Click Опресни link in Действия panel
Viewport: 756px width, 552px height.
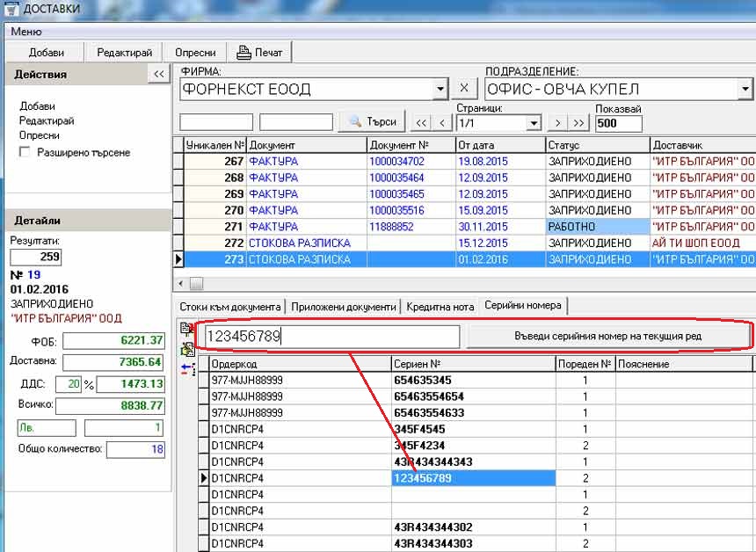click(x=39, y=135)
